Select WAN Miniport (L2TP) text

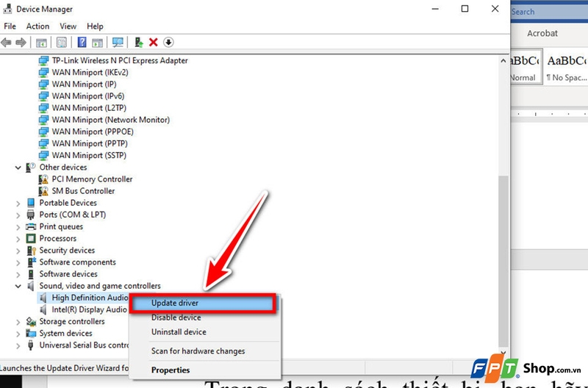pos(89,108)
